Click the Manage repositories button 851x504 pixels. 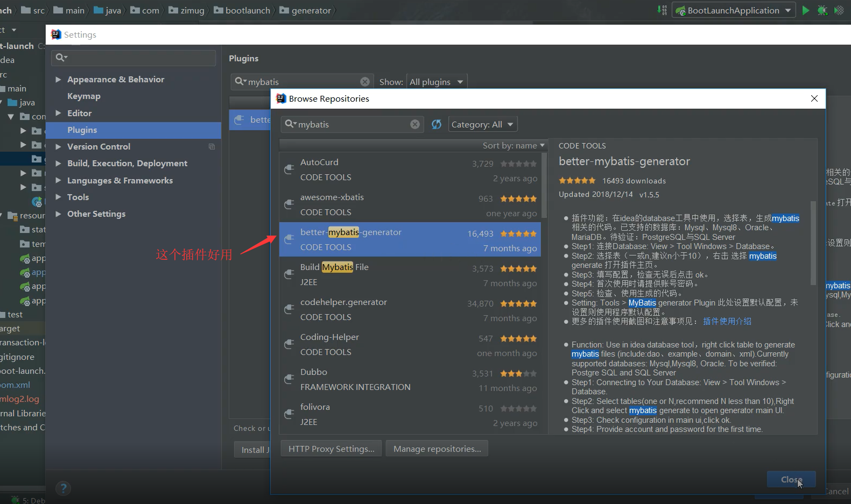[437, 449]
